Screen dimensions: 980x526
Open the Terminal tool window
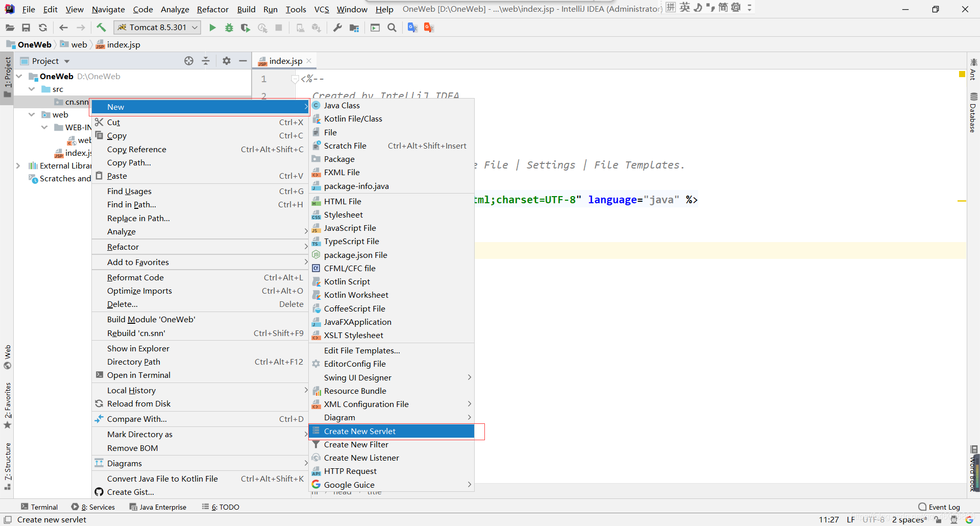[39, 507]
